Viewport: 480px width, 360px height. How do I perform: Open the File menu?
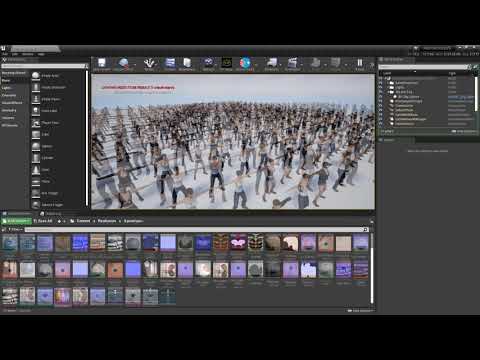click(4, 54)
